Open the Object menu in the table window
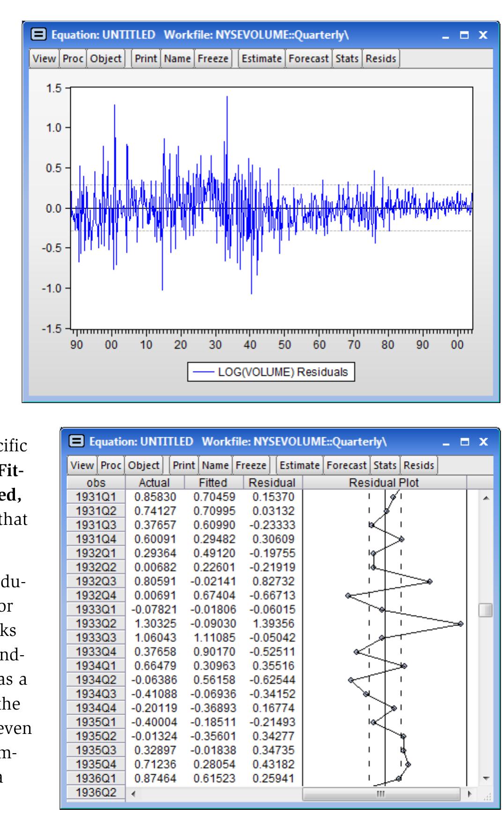504x830 pixels. [x=144, y=465]
